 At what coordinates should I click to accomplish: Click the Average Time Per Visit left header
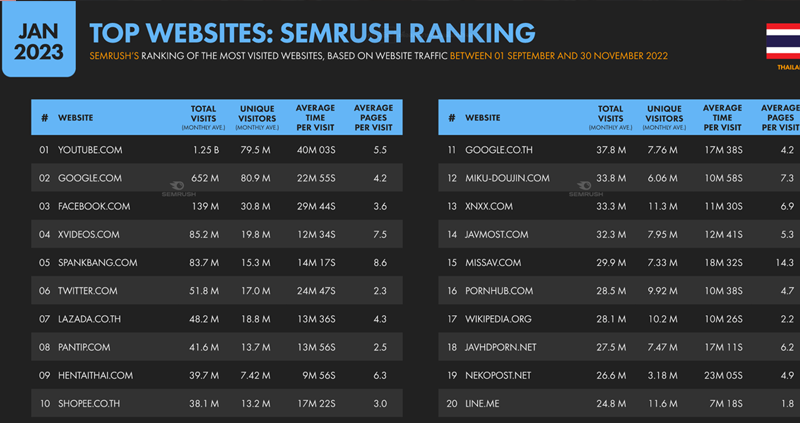coord(315,117)
